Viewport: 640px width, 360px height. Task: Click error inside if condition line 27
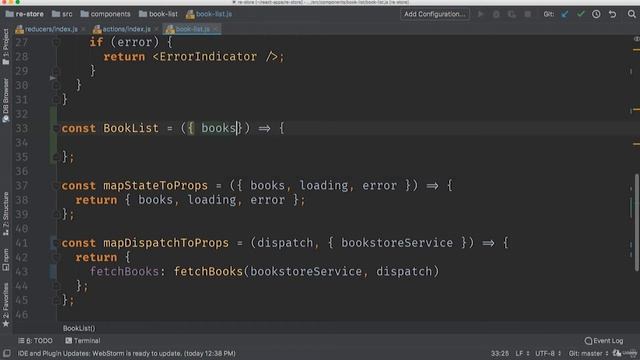134,42
